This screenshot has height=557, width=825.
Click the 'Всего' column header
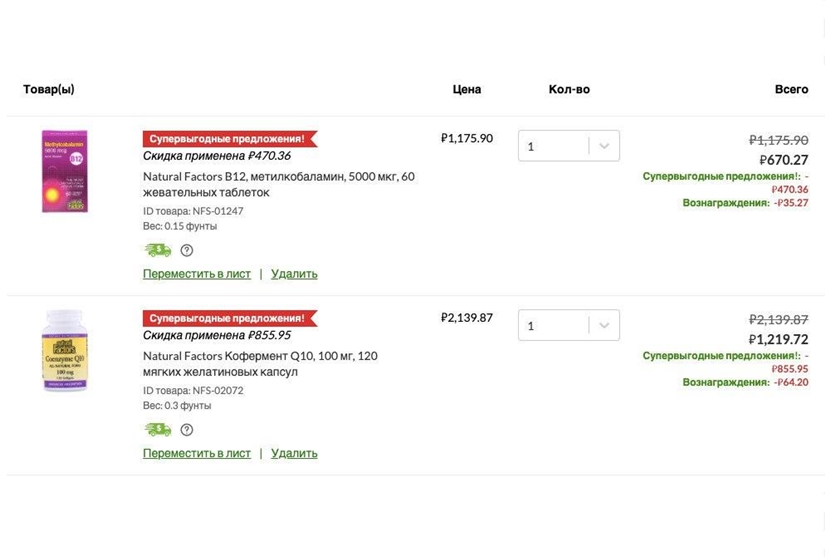click(x=791, y=89)
